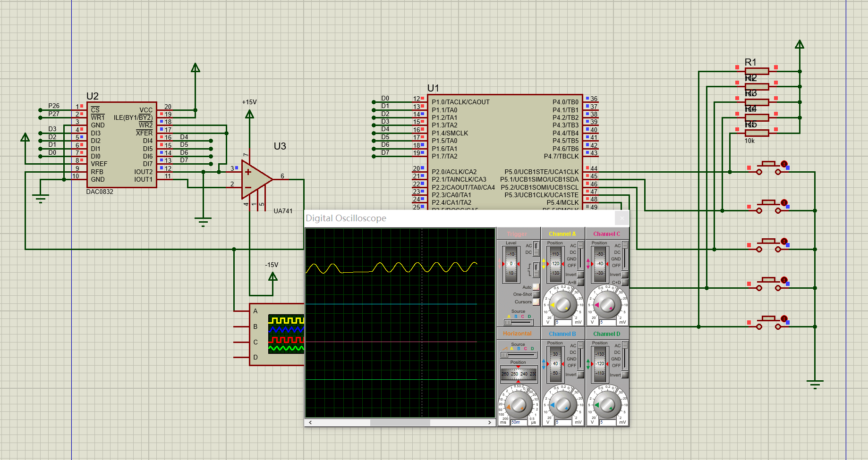Toggle C+D sum button
The image size is (868, 460).
(625, 282)
